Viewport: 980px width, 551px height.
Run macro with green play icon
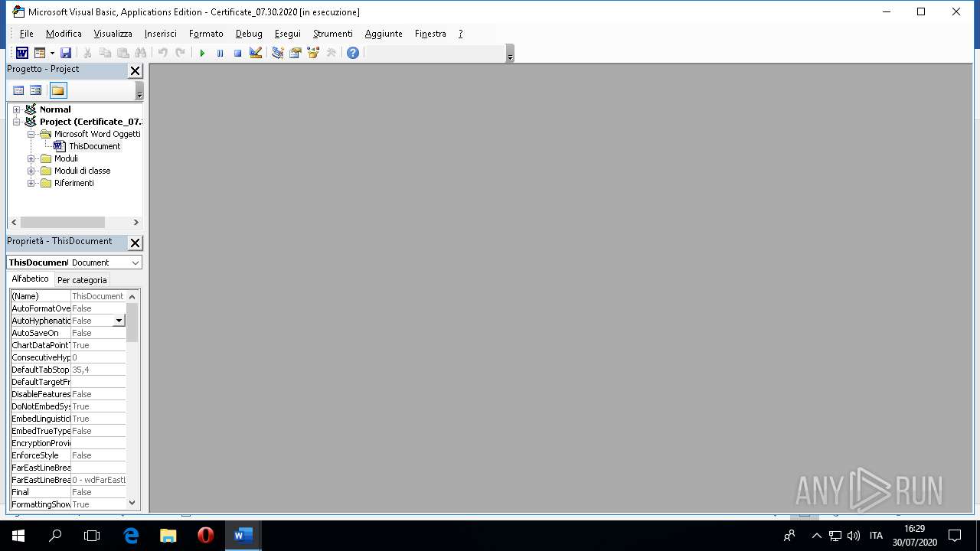(202, 53)
